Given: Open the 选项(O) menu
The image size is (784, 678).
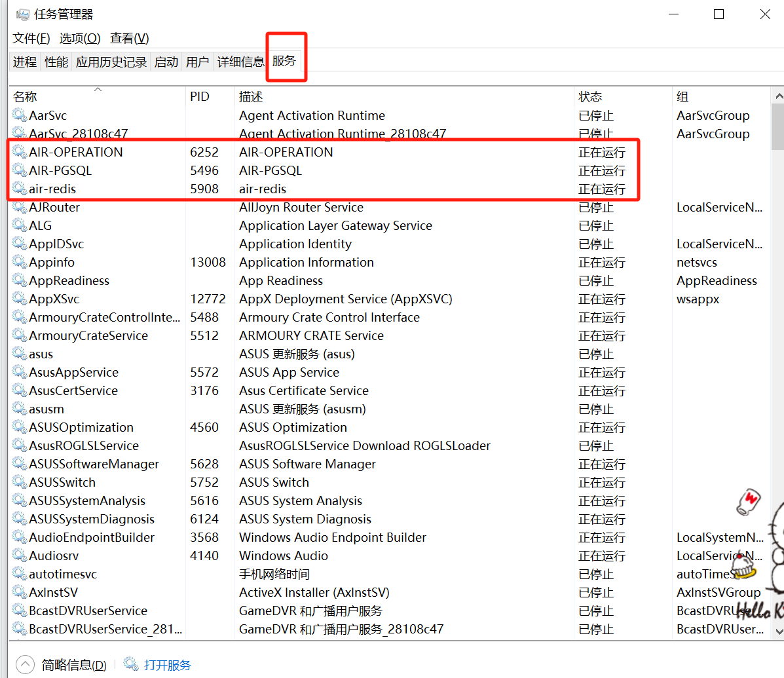Looking at the screenshot, I should pos(80,39).
